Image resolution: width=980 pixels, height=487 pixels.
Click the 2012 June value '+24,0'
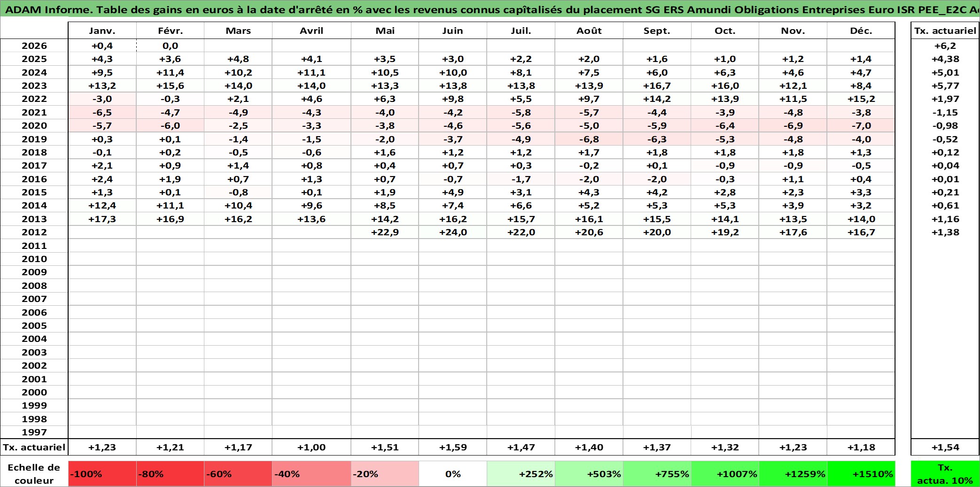click(453, 232)
